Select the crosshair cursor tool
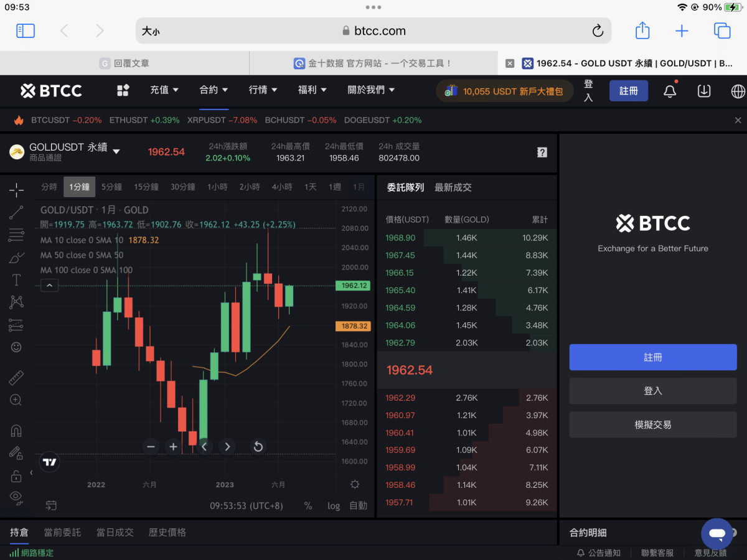 16,189
